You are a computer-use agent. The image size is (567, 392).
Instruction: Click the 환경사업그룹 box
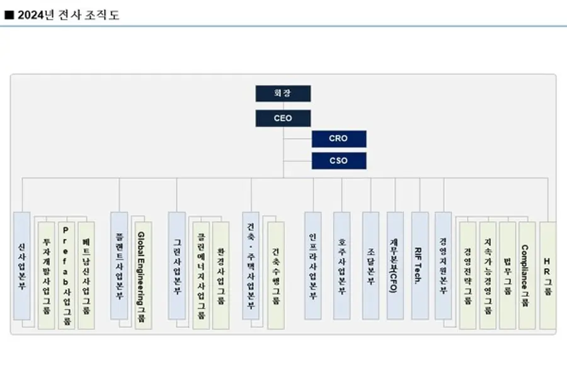click(x=220, y=275)
